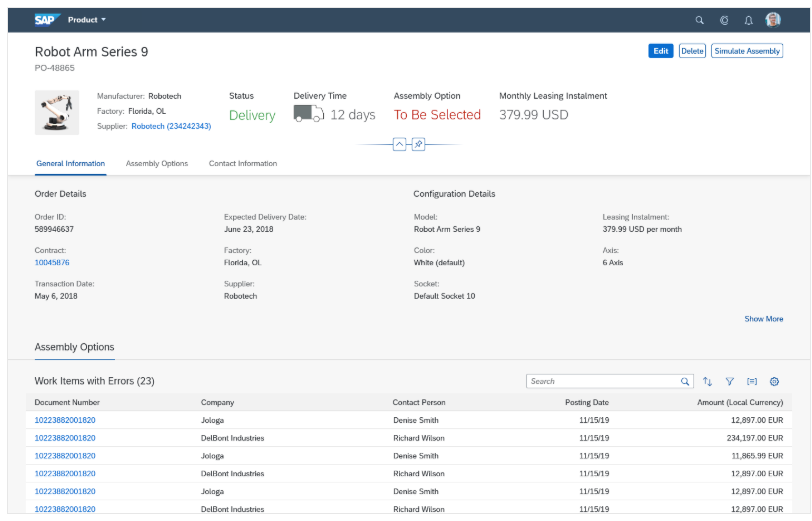Switch to the Contact Information tab

click(x=243, y=164)
